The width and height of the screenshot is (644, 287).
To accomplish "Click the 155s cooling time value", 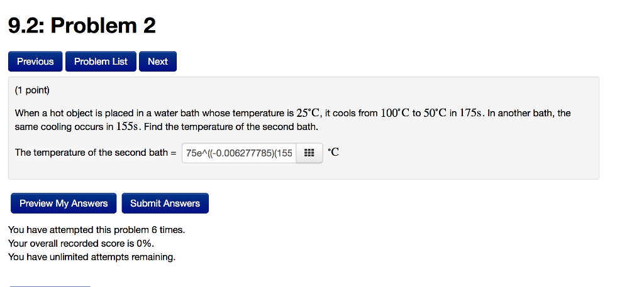I will coord(128,127).
